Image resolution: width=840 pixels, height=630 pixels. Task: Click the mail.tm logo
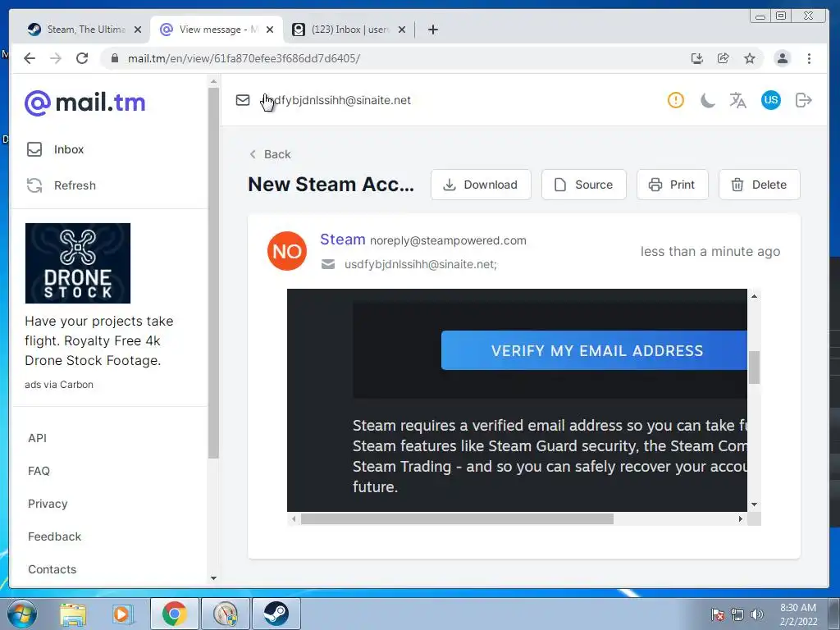click(x=85, y=103)
